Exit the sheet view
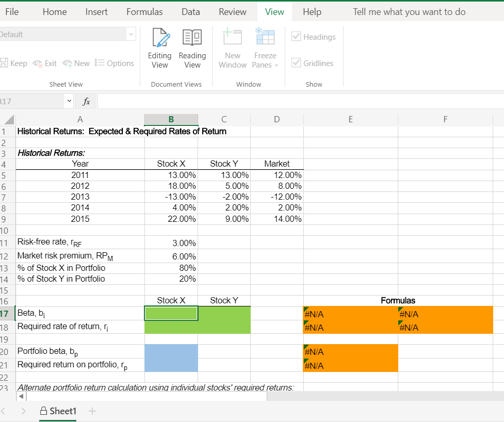Screen dimensions: 504x422 coord(45,63)
